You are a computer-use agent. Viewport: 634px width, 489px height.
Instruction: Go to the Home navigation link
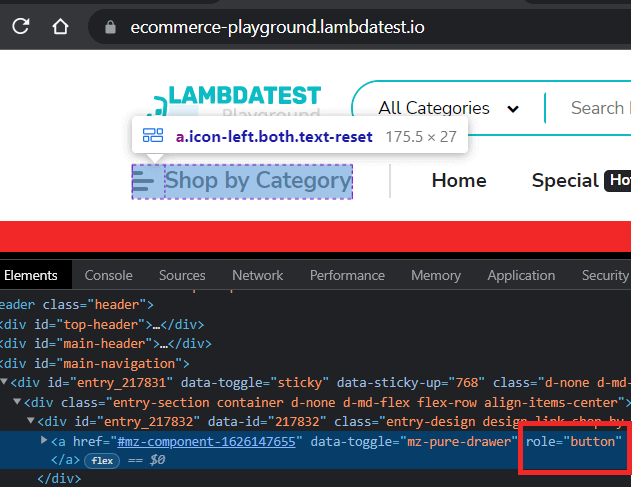click(x=459, y=180)
